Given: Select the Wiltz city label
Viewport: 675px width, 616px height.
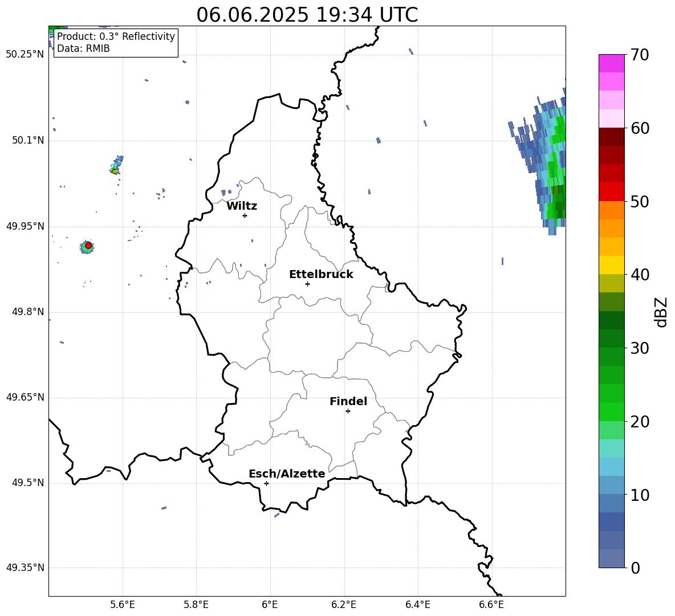Looking at the screenshot, I should point(242,206).
